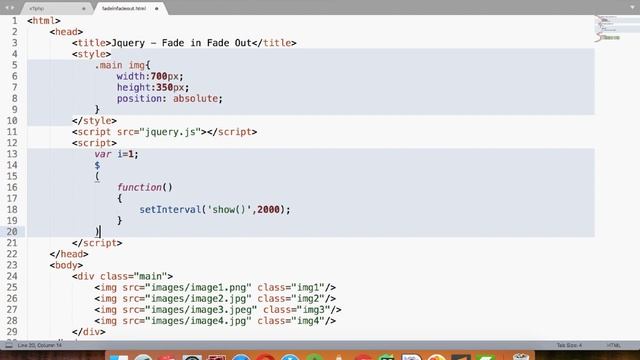This screenshot has width=640, height=360.
Task: Click the opening <style> tag
Action: tap(91, 54)
